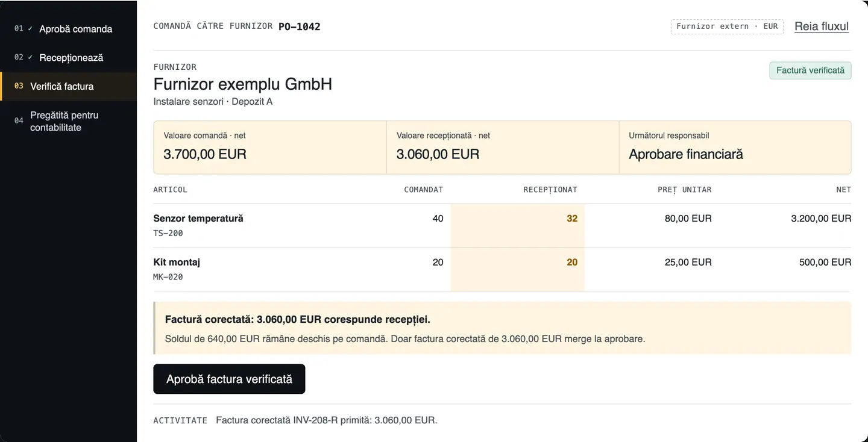Image resolution: width=868 pixels, height=442 pixels.
Task: Open step 04 Pregătită pentru contabilitate
Action: click(x=68, y=121)
